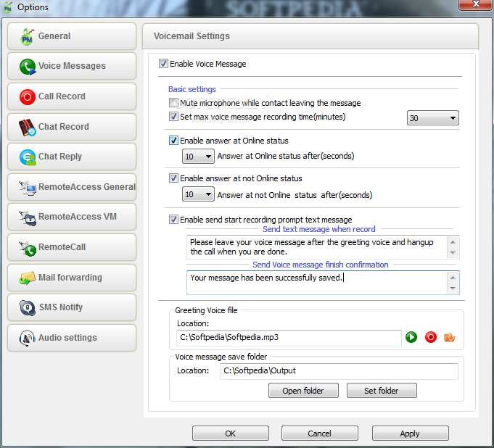Screen dimensions: 494x448
Task: Click the green phone Voice Messages icon
Action: point(28,67)
